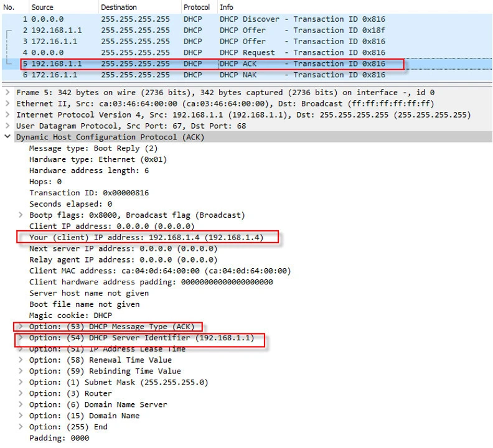Select the Your (client) IP address field
The width and height of the screenshot is (493, 448).
click(x=146, y=237)
